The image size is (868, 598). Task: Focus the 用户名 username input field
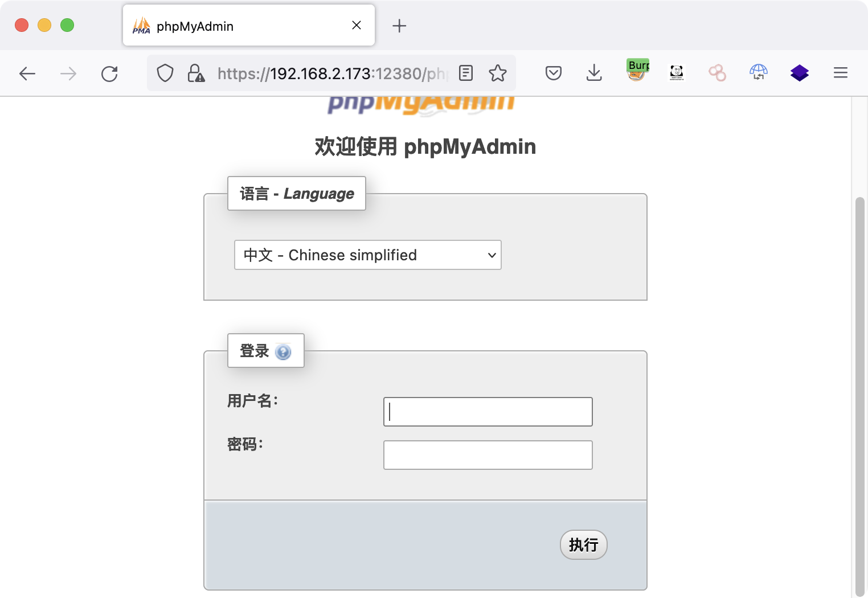click(x=488, y=412)
